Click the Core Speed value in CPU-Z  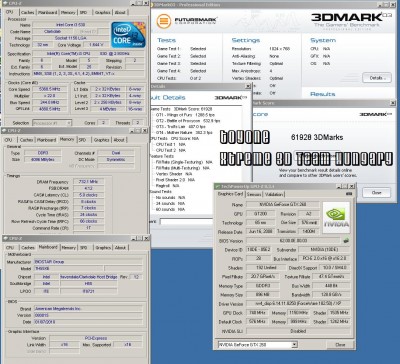[49, 89]
